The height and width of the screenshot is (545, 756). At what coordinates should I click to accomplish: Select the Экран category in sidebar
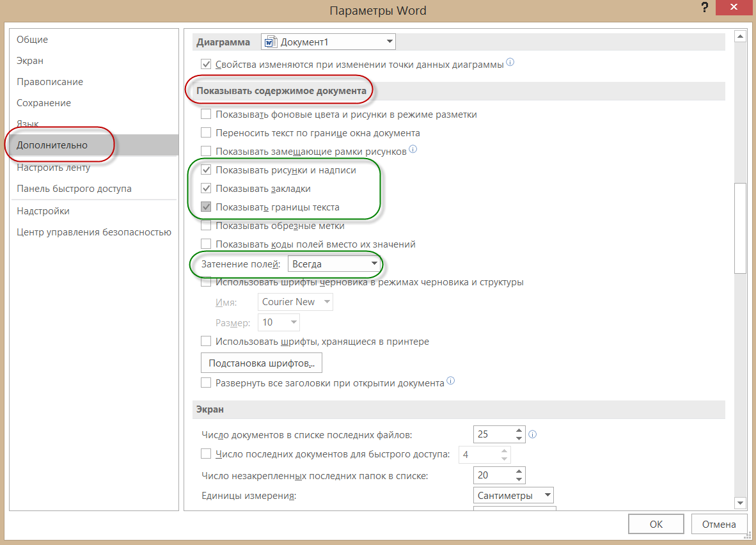(x=94, y=61)
